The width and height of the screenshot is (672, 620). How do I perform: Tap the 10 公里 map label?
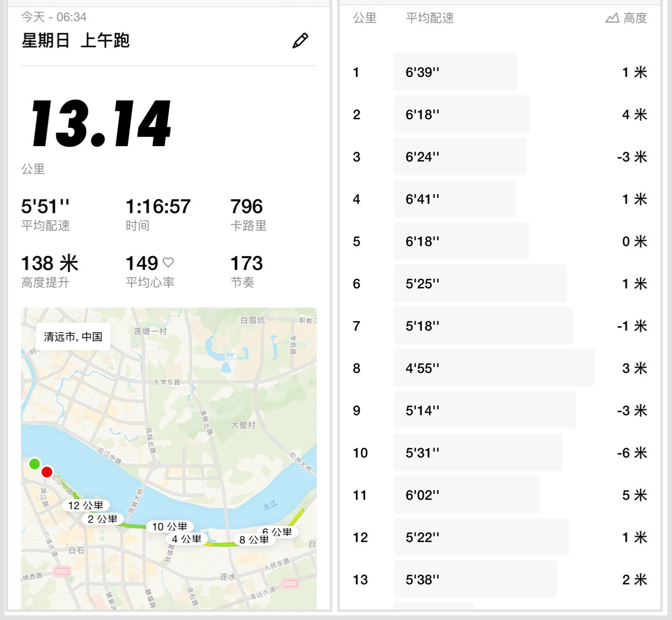[169, 527]
